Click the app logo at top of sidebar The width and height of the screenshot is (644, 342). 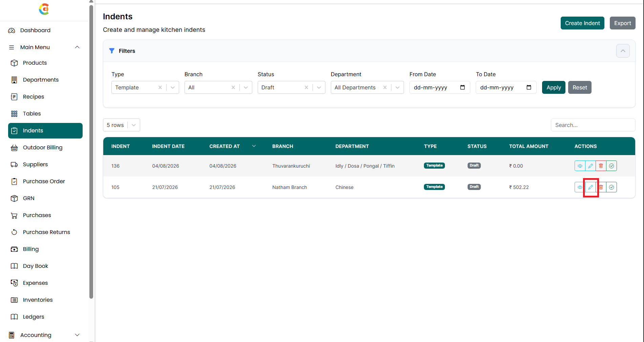44,9
